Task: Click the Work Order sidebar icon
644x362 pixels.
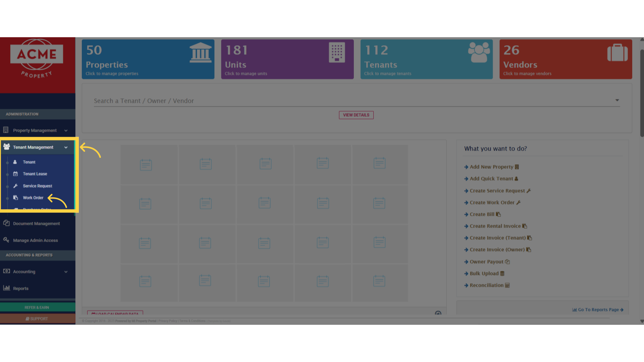Action: (15, 198)
